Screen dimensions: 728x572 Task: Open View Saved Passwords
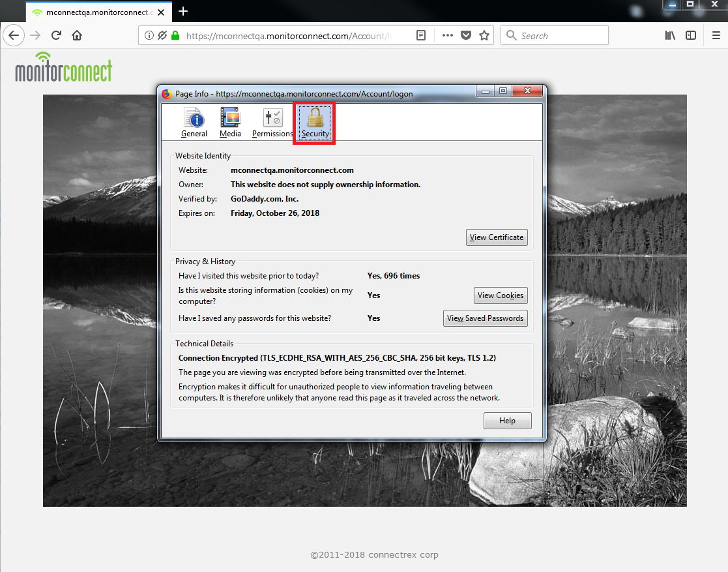tap(485, 318)
